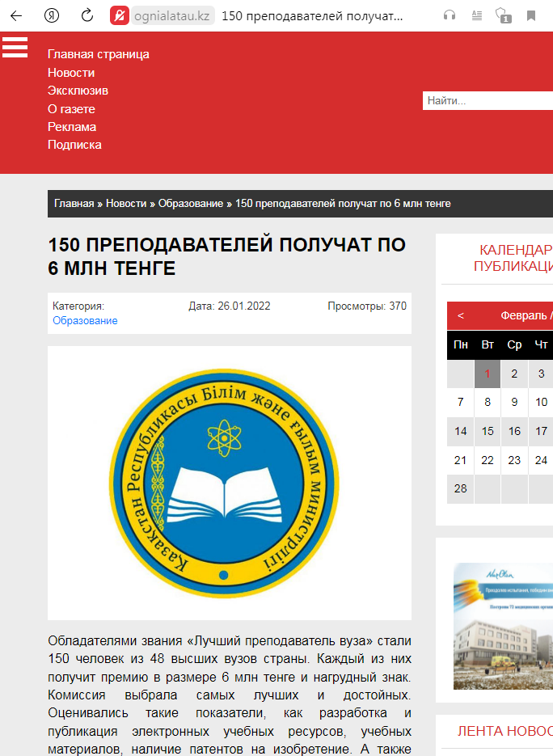Go to previous month in calendar
553x756 pixels.
point(461,315)
